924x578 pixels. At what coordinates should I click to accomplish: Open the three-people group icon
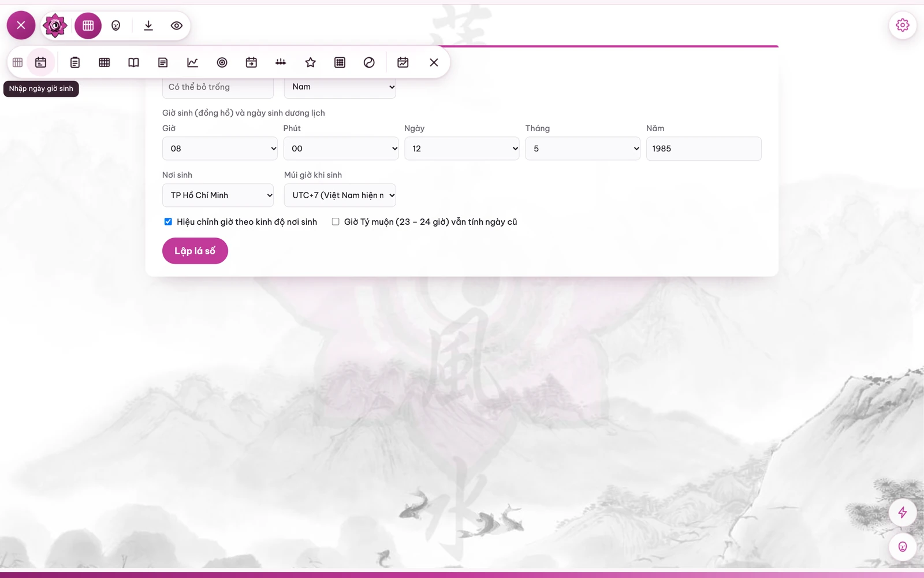pyautogui.click(x=281, y=62)
